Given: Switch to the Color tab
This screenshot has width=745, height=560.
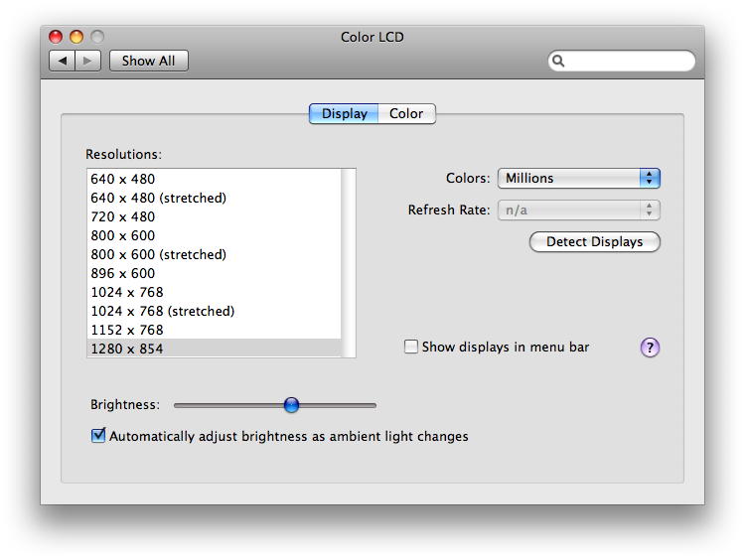Looking at the screenshot, I should [x=406, y=113].
